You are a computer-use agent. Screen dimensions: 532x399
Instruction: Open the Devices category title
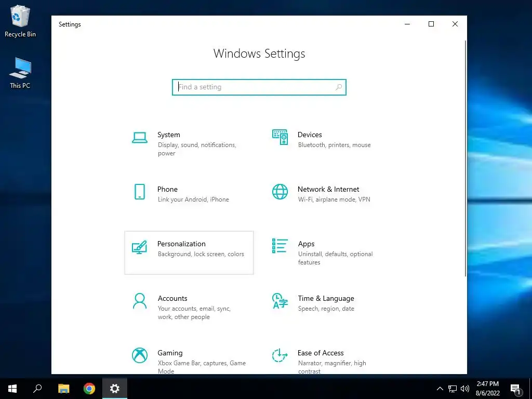click(x=310, y=135)
